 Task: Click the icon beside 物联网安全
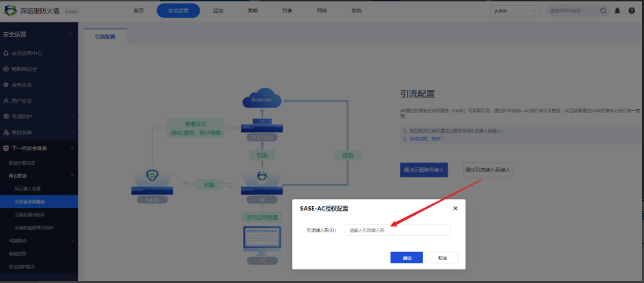click(x=5, y=69)
